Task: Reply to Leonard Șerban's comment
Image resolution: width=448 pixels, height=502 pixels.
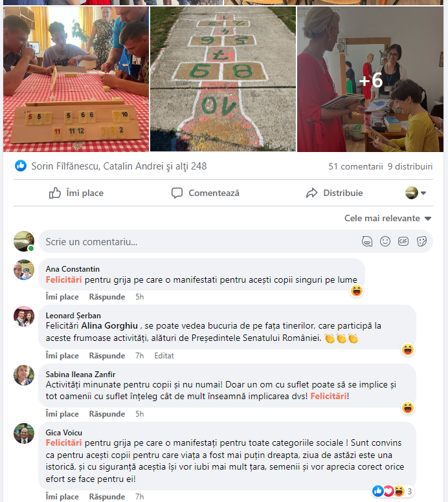Action: [x=107, y=356]
